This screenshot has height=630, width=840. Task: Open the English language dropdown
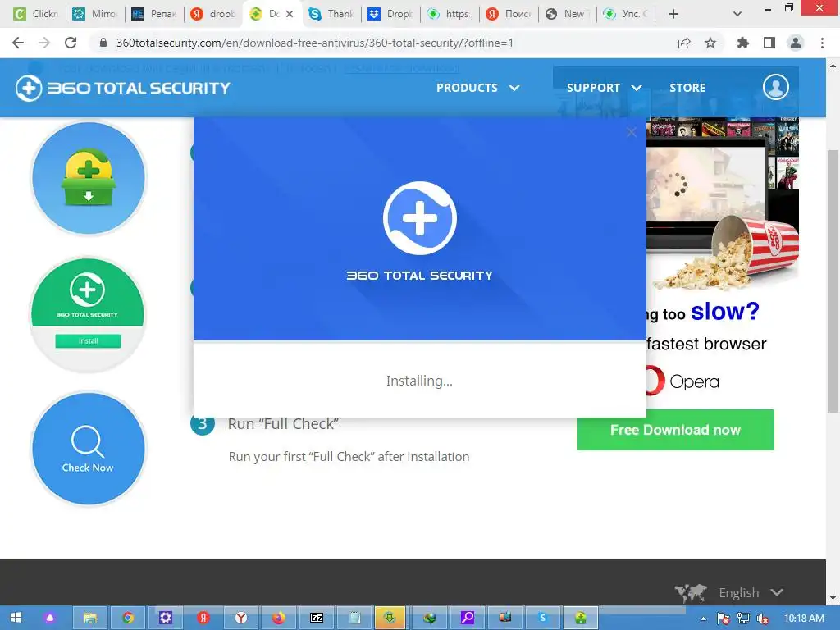(751, 592)
